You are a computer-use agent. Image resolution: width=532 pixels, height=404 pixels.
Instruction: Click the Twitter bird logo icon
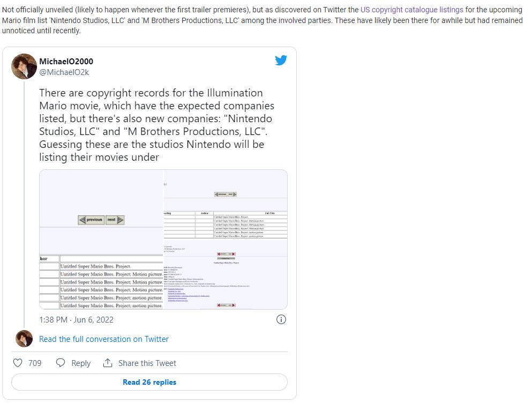tap(281, 60)
